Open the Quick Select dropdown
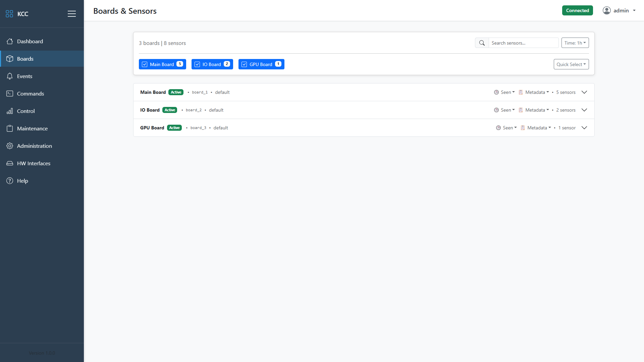 (571, 64)
